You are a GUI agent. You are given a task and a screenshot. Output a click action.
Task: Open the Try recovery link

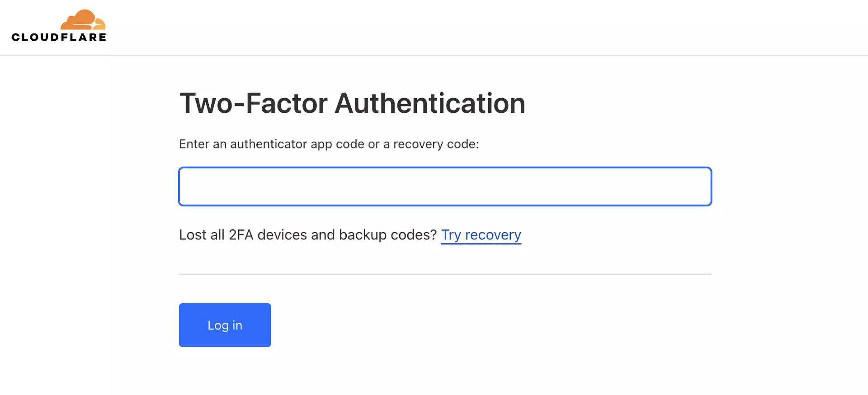pos(481,235)
